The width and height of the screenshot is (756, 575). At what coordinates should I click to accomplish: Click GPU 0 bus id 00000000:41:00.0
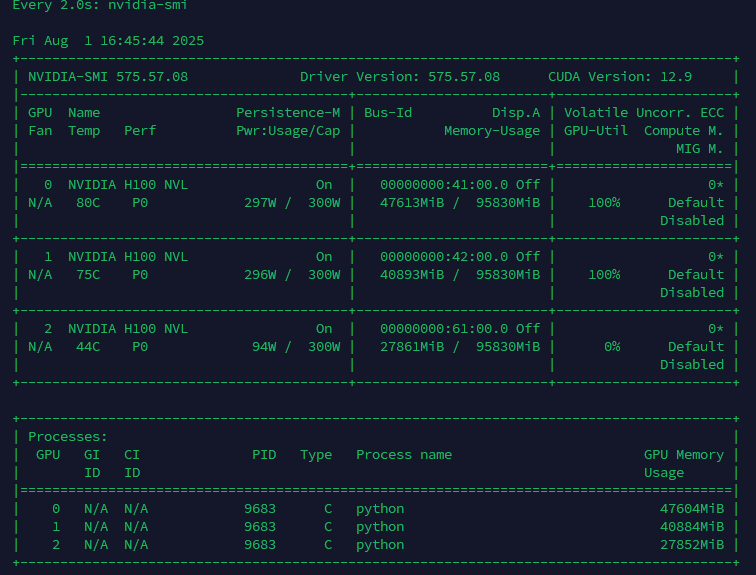pyautogui.click(x=444, y=185)
